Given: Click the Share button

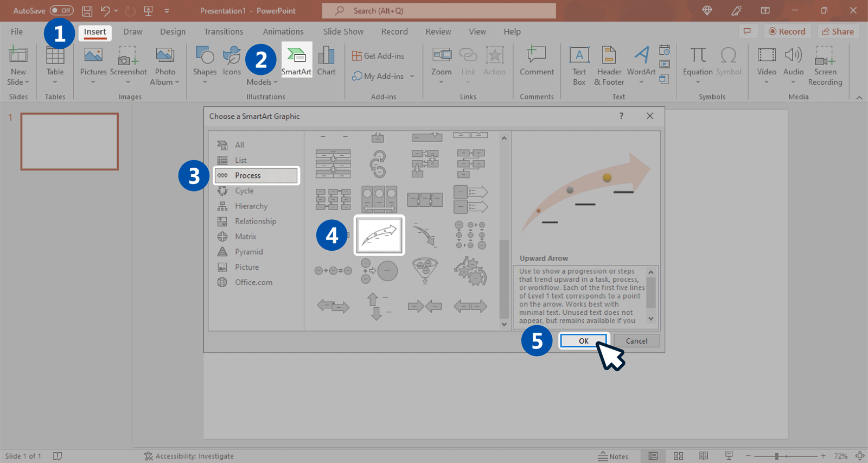Looking at the screenshot, I should click(838, 31).
